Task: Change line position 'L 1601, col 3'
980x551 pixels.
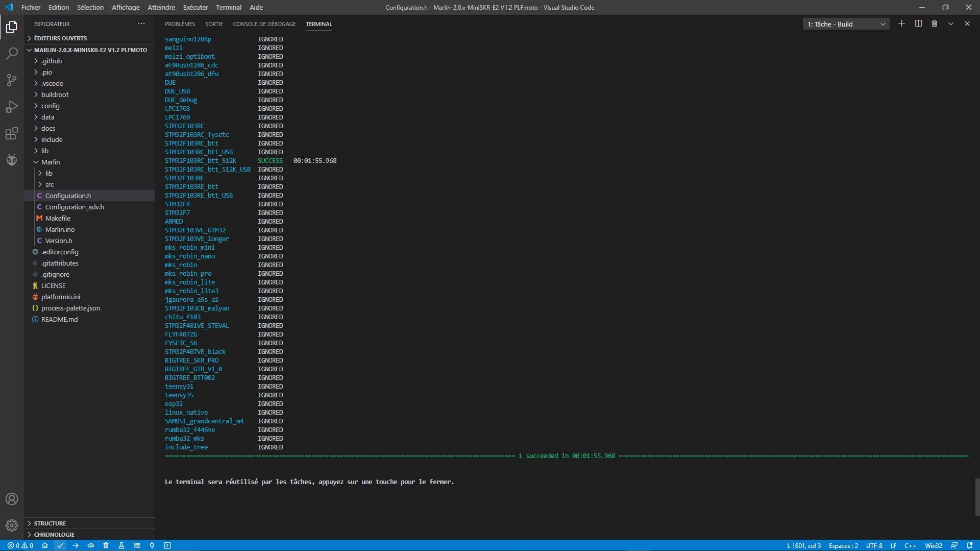Action: pyautogui.click(x=804, y=545)
